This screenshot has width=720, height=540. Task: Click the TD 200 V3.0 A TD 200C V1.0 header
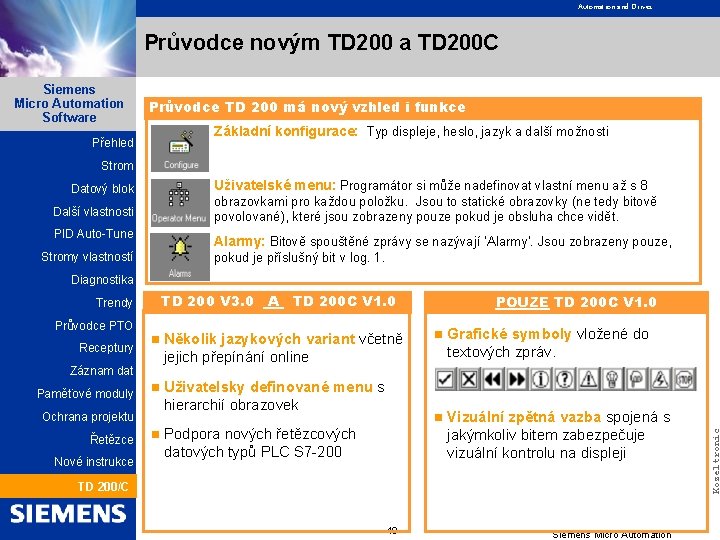pyautogui.click(x=278, y=301)
